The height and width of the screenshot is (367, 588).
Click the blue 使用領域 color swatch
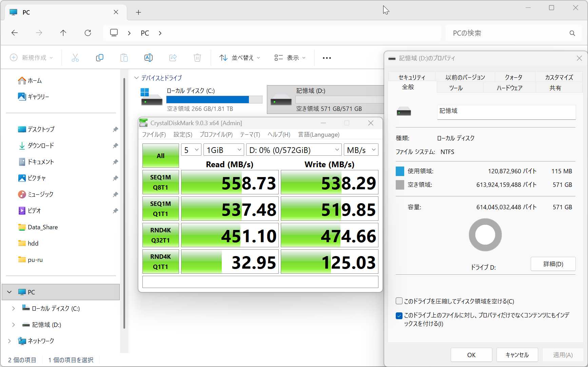pos(400,171)
